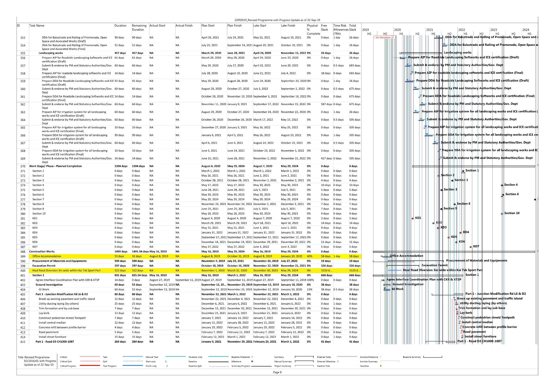Viewport: 555px width, 392px height.
Task: Click task ID 370
Action: click(x=23, y=166)
